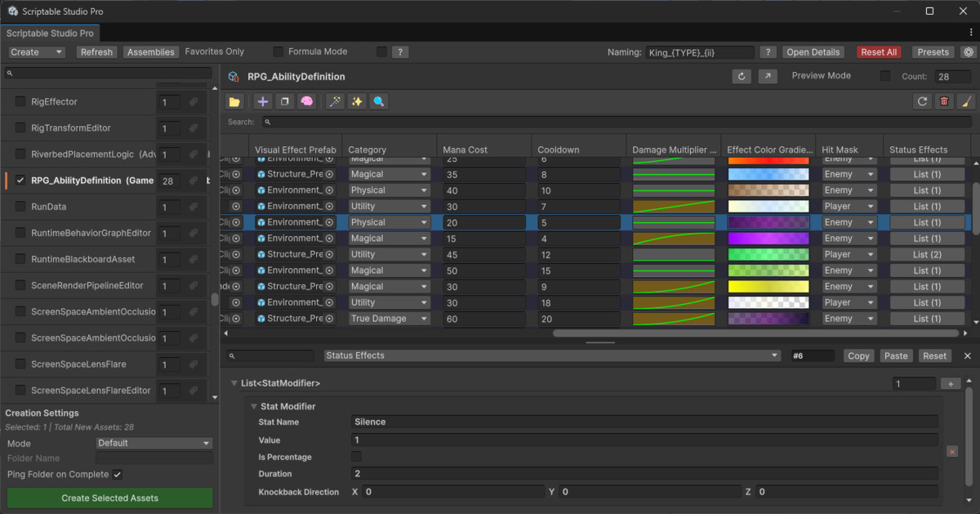Enable the Formula Mode checkbox
980x514 pixels.
[x=277, y=51]
